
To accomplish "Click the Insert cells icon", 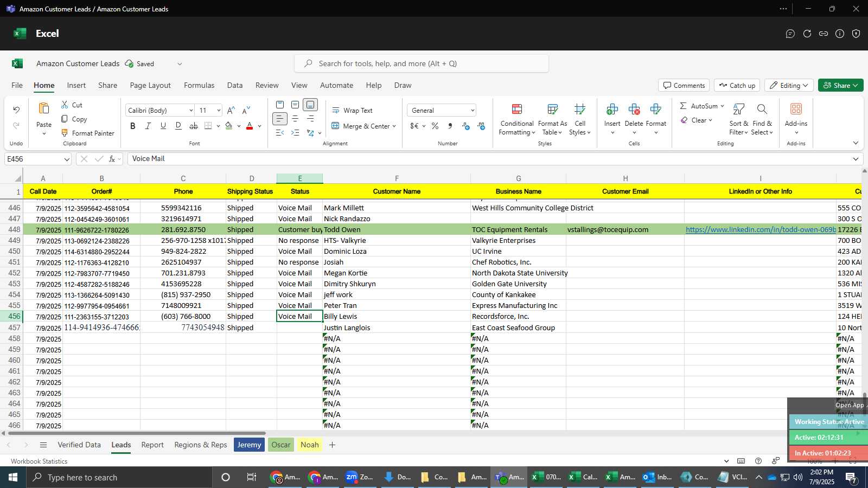I will pyautogui.click(x=612, y=110).
